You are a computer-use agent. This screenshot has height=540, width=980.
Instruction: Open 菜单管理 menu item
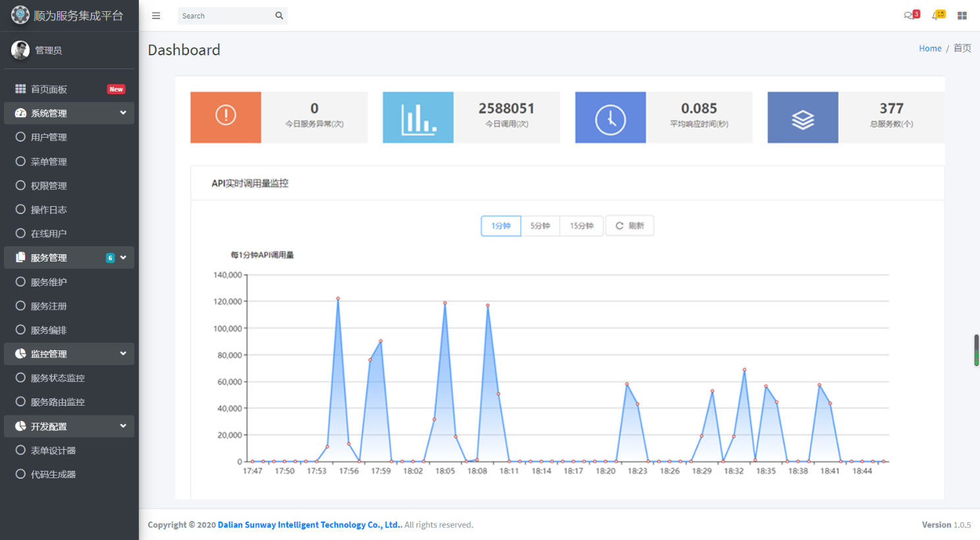69,161
